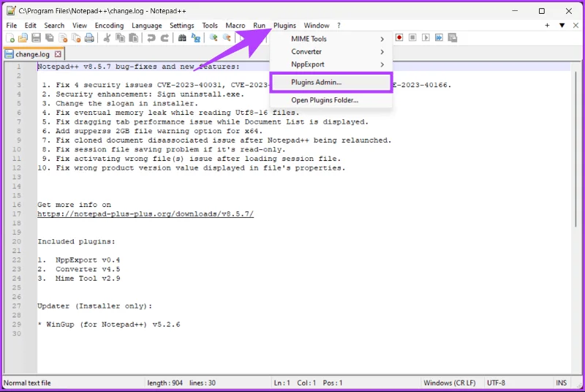The height and width of the screenshot is (392, 585).
Task: Click the Plugins menu item
Action: click(x=284, y=26)
